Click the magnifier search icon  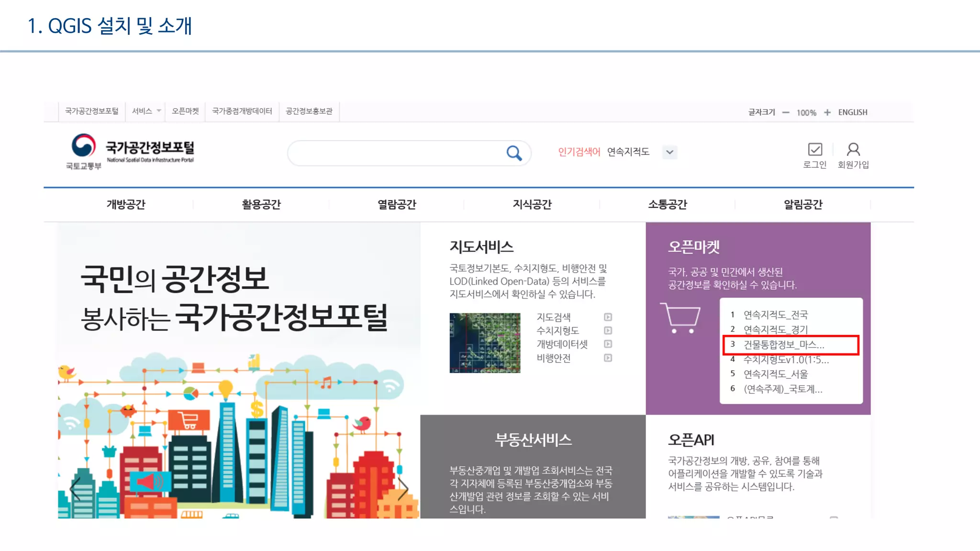(x=514, y=153)
